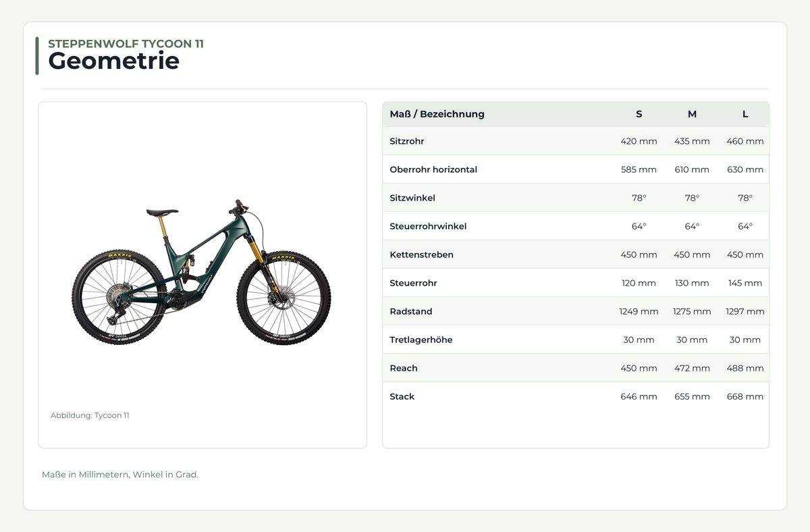This screenshot has height=532, width=810.
Task: Select the M size column header
Action: [692, 114]
